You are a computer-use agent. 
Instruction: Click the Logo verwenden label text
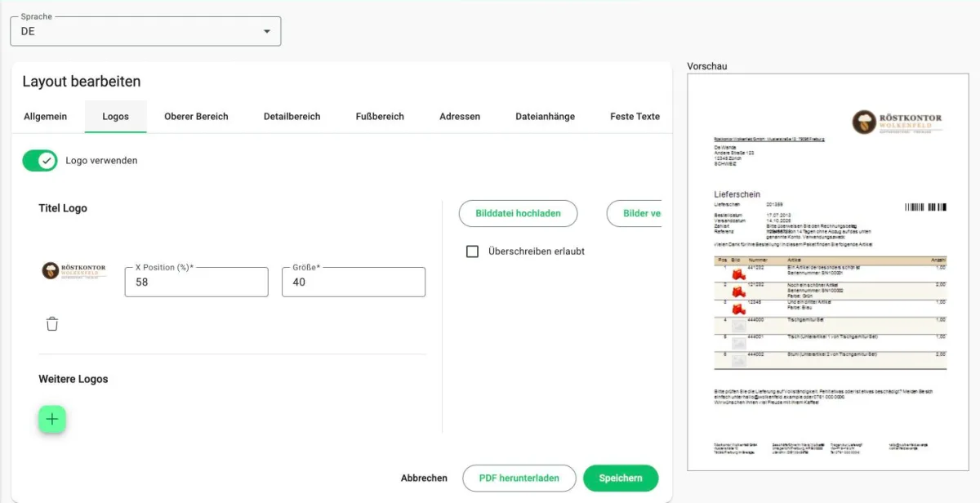click(x=101, y=161)
